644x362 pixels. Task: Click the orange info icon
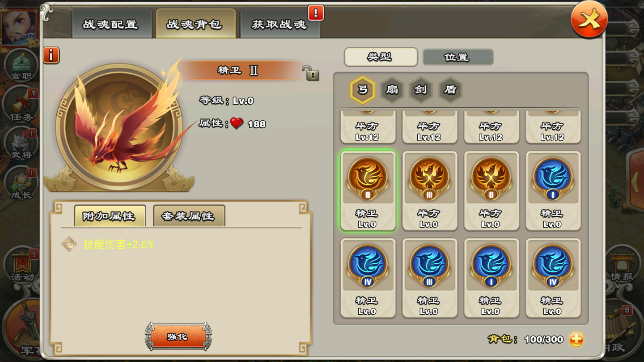[x=51, y=55]
